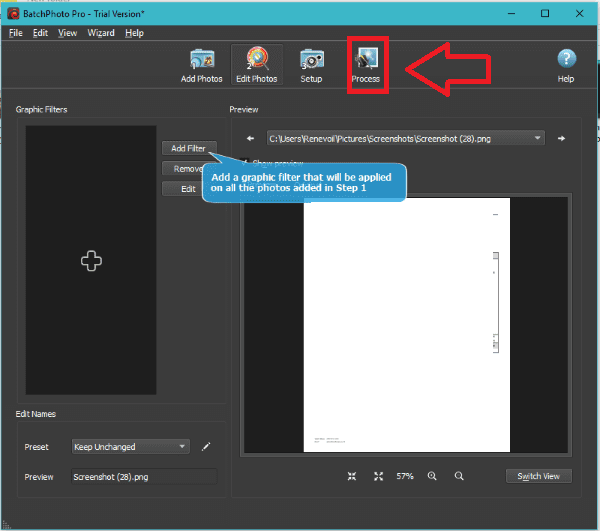The image size is (600, 531).
Task: Open the Add Photos step
Action: pos(202,66)
